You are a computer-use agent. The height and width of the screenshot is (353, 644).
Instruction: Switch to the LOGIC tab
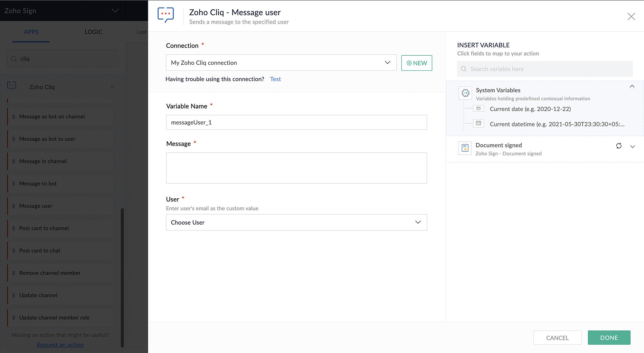(x=93, y=32)
